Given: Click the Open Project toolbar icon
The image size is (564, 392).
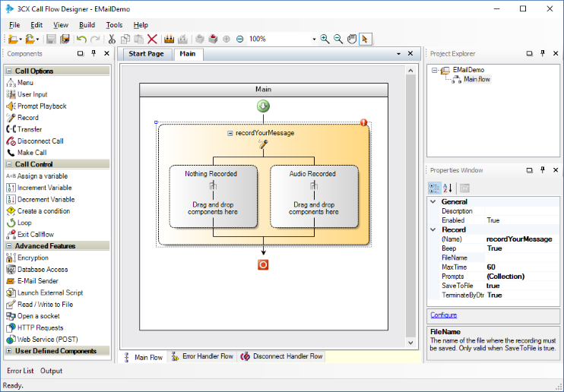Looking at the screenshot, I should coord(30,39).
